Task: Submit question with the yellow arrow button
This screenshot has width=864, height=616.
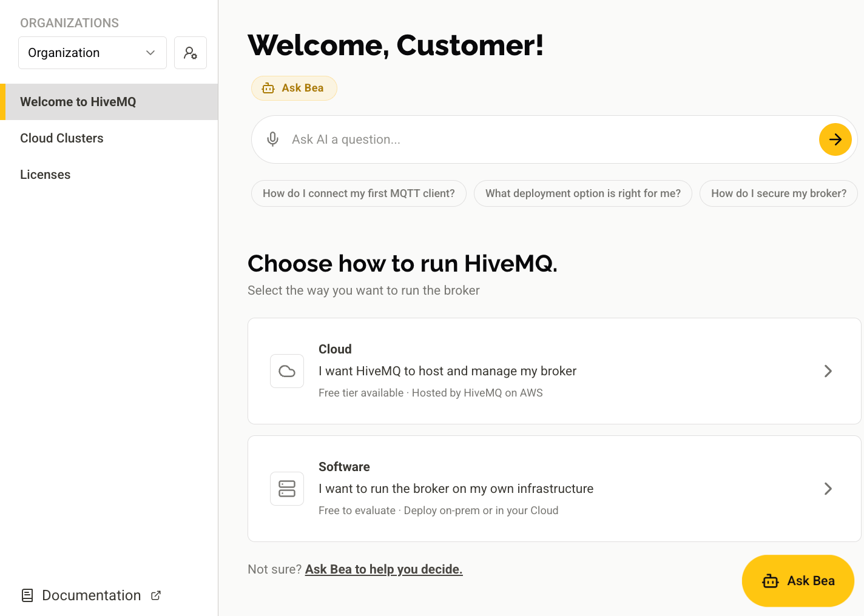Action: 835,139
